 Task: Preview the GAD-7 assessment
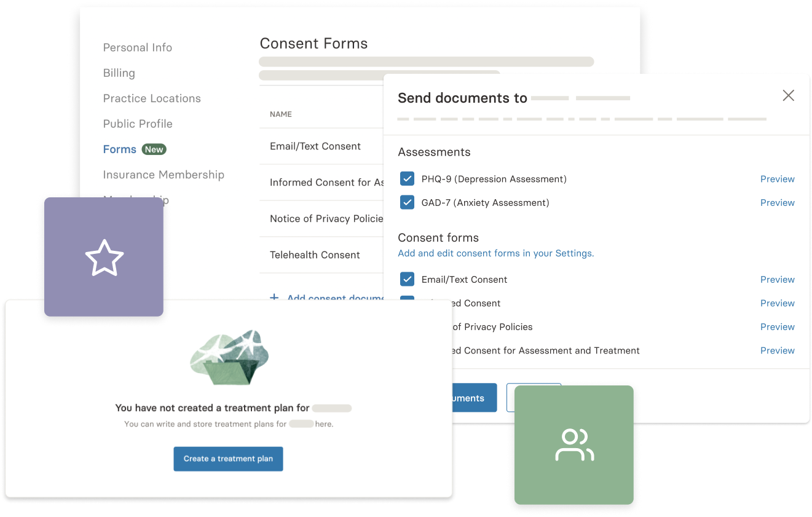(777, 202)
